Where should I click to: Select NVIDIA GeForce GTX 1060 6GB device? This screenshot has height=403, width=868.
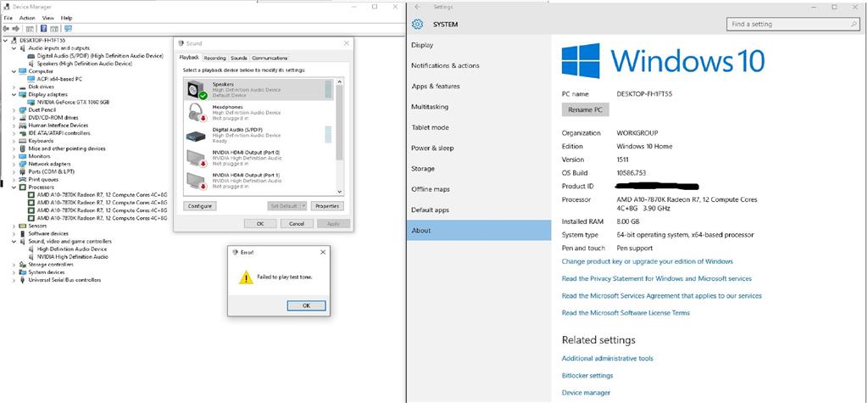click(x=73, y=102)
